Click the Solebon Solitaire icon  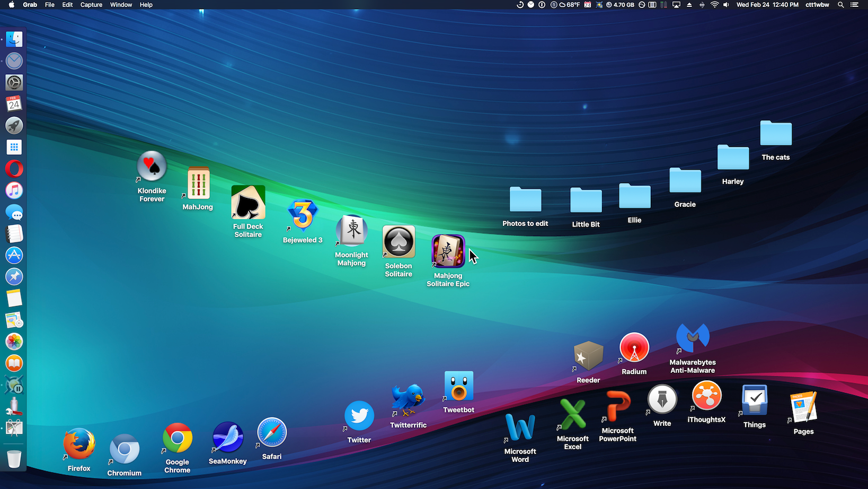tap(398, 242)
